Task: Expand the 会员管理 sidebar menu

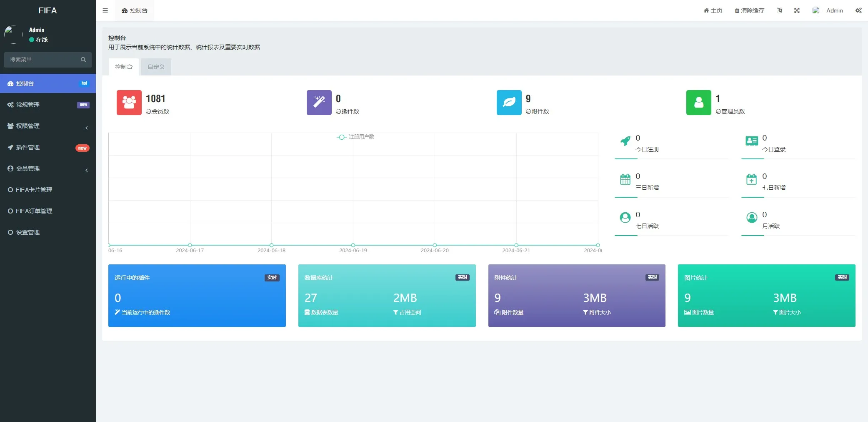Action: (x=48, y=168)
